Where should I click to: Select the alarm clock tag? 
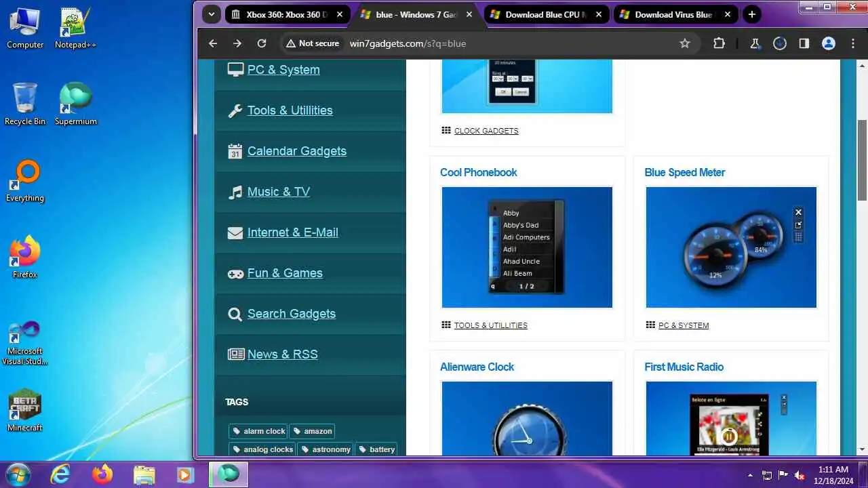click(258, 431)
